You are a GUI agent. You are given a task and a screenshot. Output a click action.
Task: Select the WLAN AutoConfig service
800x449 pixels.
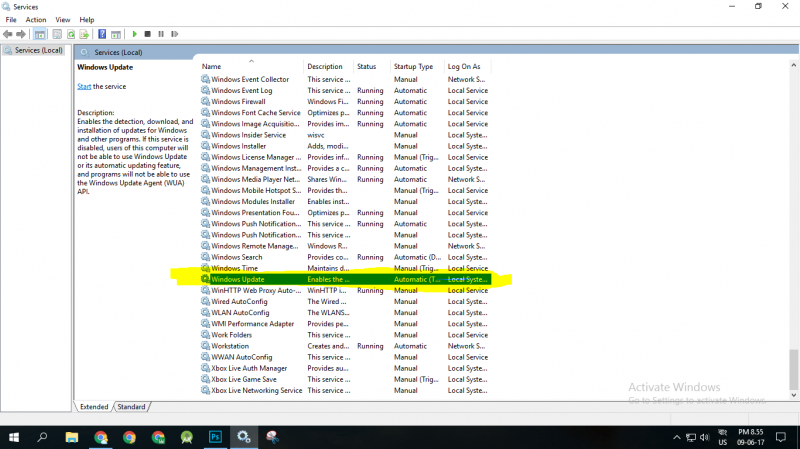pos(345,312)
